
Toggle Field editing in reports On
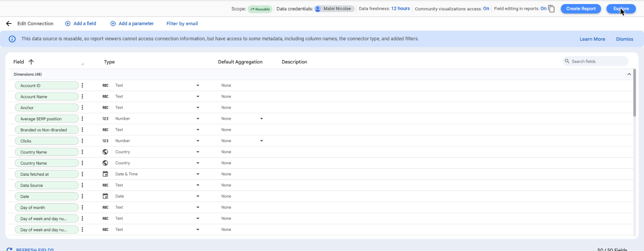[543, 9]
